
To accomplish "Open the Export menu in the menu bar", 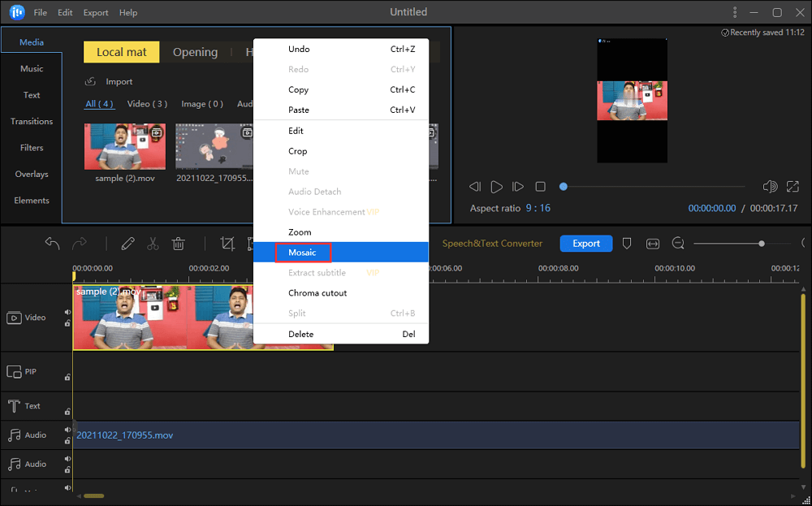I will point(96,13).
